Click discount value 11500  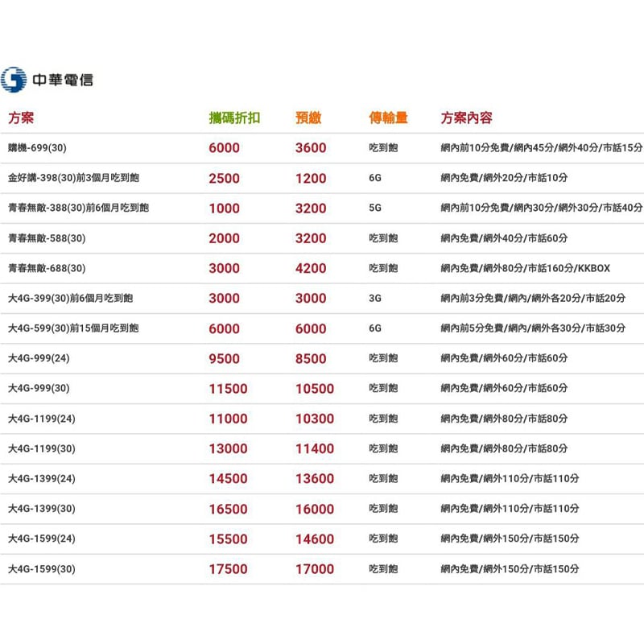coord(229,389)
